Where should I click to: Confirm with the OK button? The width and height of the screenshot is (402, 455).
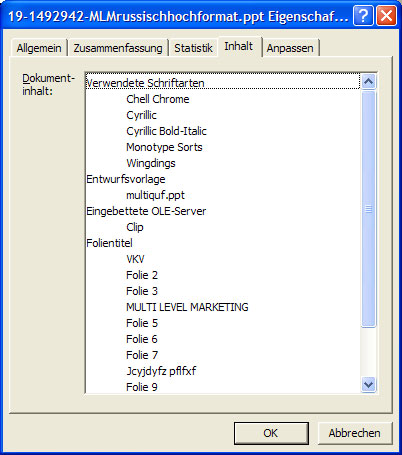(271, 433)
